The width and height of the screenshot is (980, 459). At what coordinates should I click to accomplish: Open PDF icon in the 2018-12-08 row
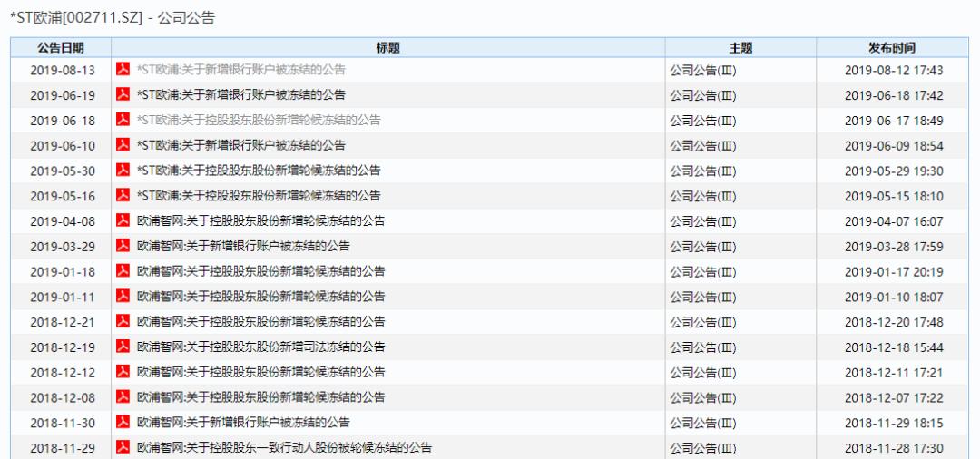123,397
